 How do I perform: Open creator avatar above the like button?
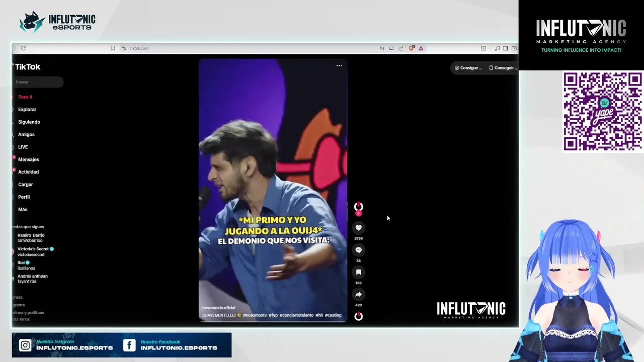358,207
